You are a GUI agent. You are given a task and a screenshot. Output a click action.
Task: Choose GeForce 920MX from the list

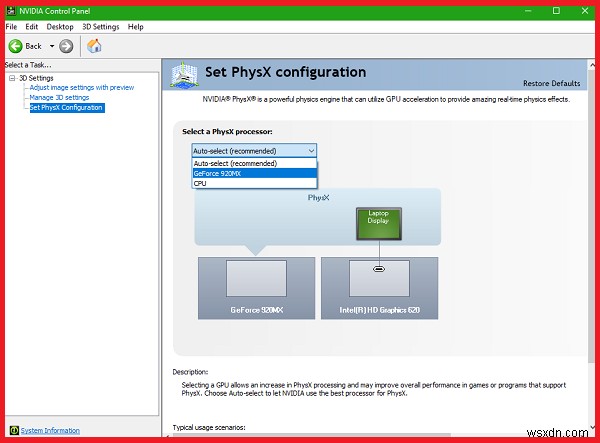pyautogui.click(x=254, y=173)
